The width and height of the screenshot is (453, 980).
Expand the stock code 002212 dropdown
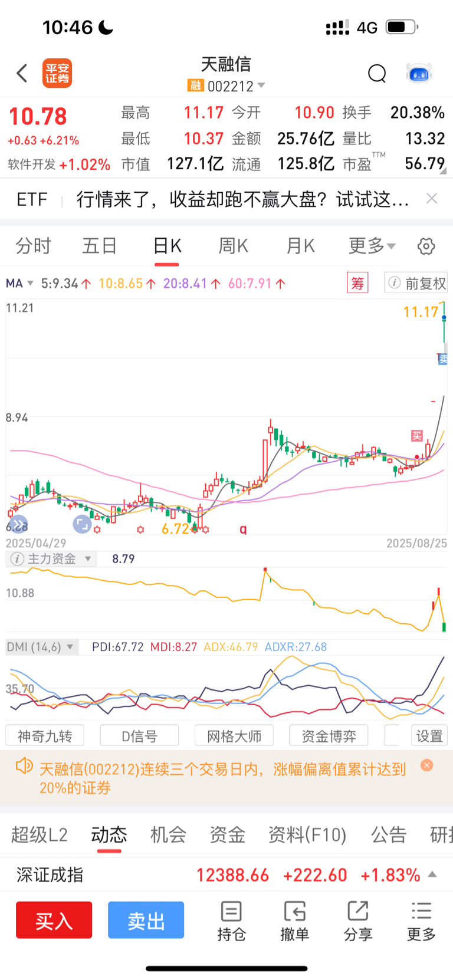[x=261, y=86]
